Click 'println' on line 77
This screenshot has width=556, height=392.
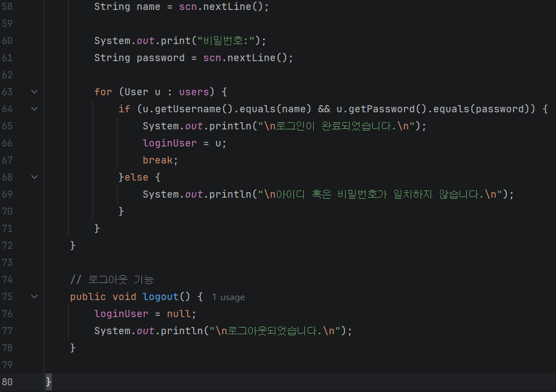point(182,331)
